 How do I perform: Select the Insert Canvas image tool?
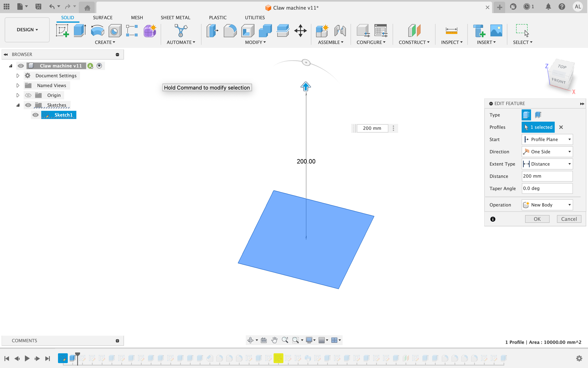click(x=496, y=31)
